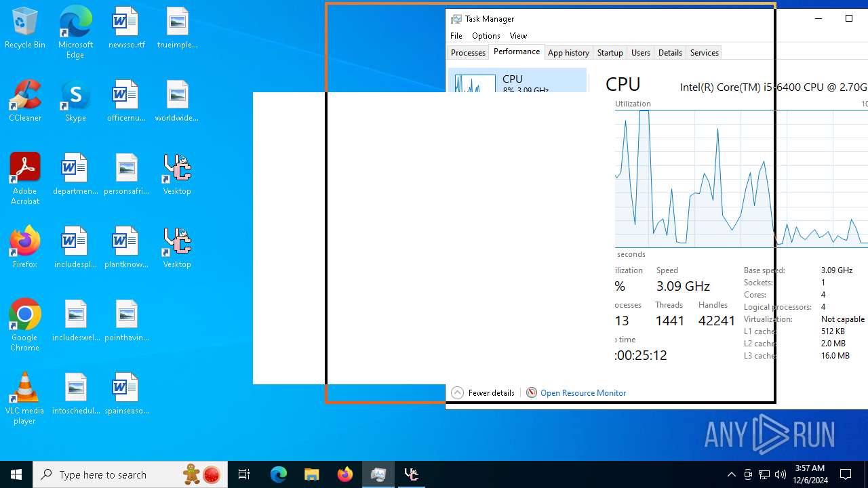Select the includeswel image file icon
Image resolution: width=868 pixels, height=488 pixels.
point(75,321)
